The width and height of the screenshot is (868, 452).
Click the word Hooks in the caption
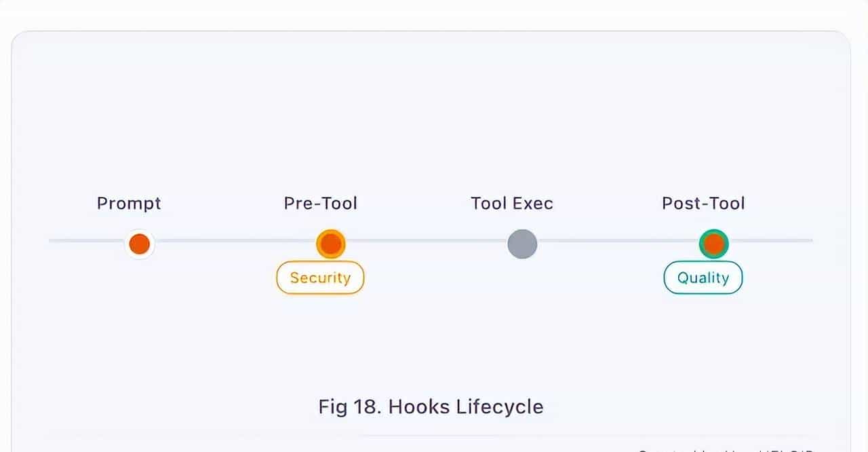(419, 407)
